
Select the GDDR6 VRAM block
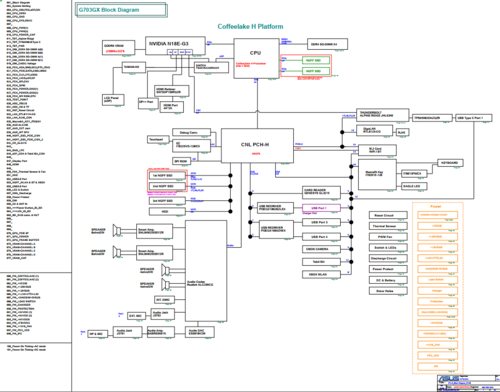pyautogui.click(x=118, y=48)
